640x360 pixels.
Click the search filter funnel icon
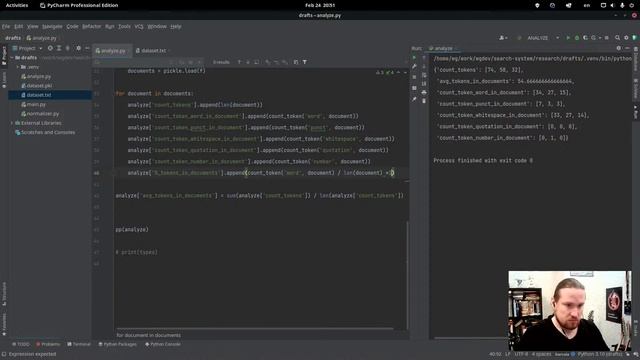pos(304,62)
